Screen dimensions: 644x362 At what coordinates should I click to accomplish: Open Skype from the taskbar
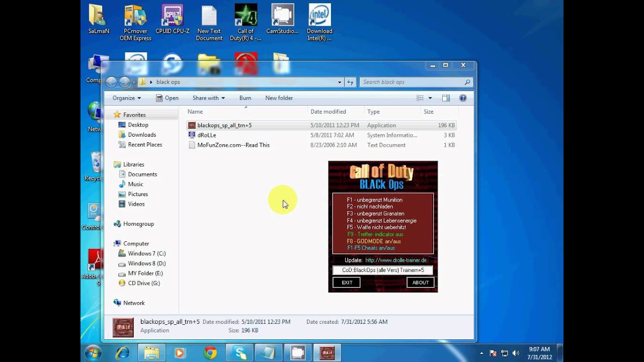coord(239,353)
